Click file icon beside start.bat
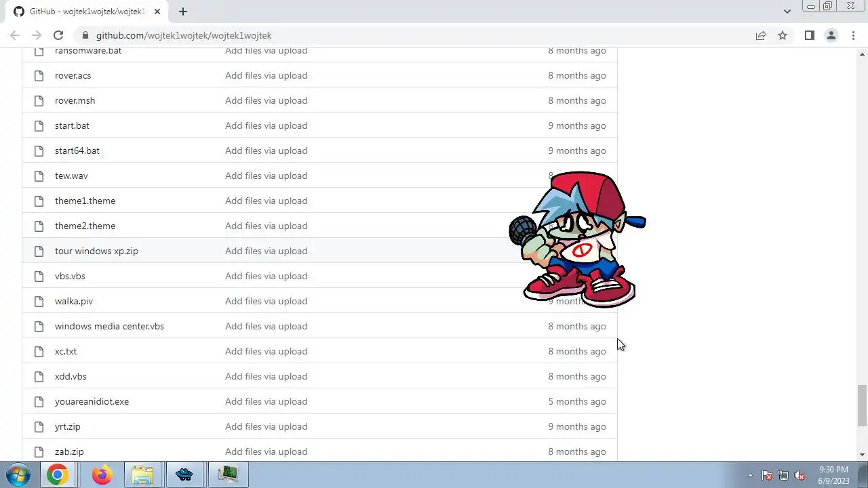 pos(39,125)
